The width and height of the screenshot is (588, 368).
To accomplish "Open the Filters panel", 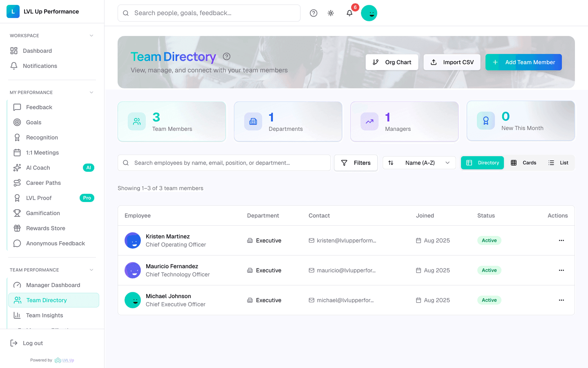I will (356, 163).
